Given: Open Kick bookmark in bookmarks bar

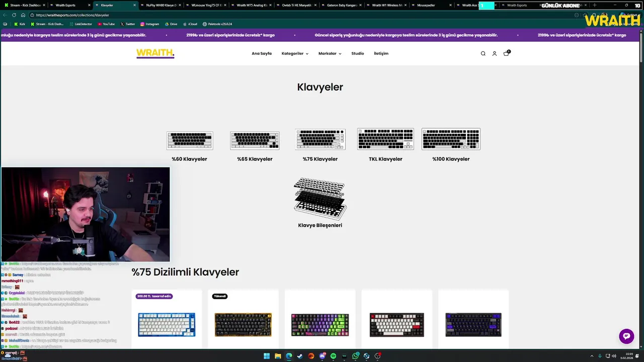Looking at the screenshot, I should [20, 24].
